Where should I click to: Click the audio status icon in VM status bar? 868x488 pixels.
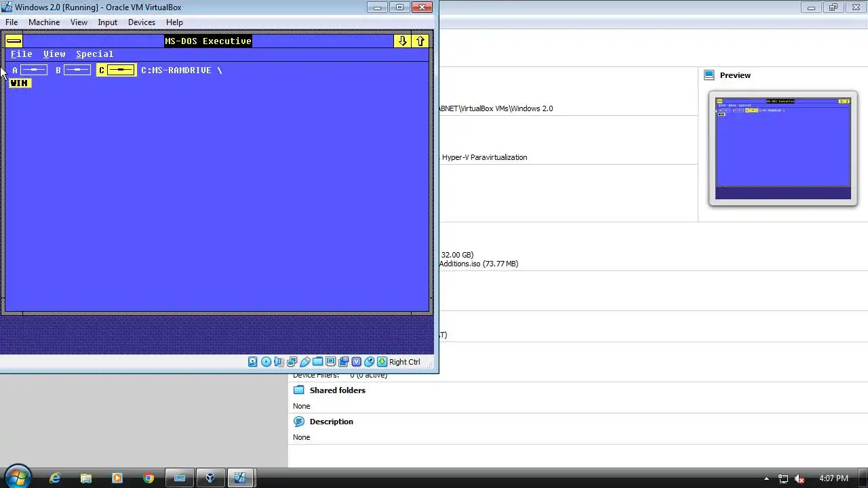point(279,362)
